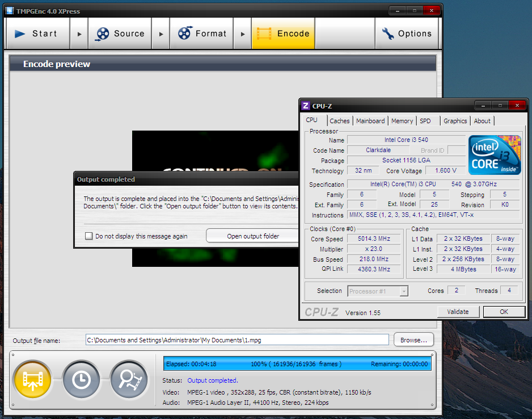Viewport: 532px width, 419px height.
Task: Click the CPU-Z purple Z title icon
Action: [305, 106]
